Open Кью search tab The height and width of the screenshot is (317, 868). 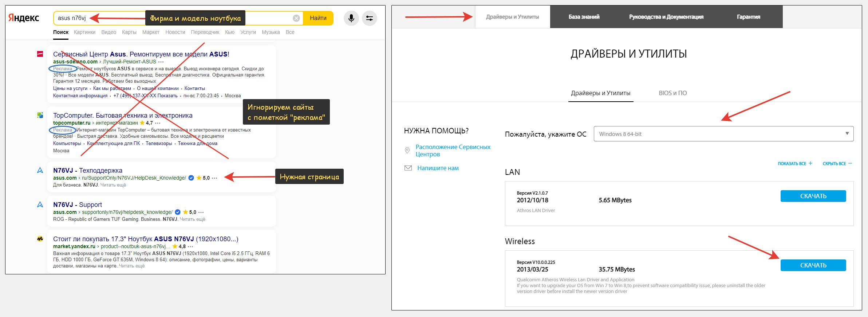[x=230, y=32]
